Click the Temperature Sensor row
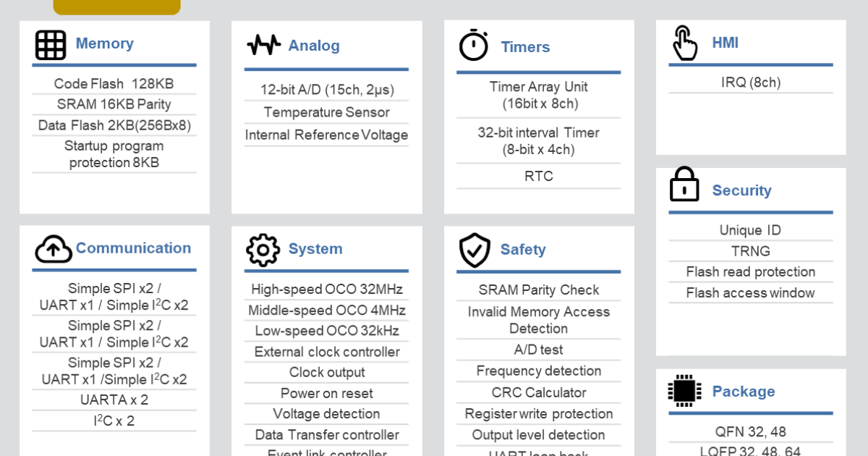Screen dimensions: 868x456 pyautogui.click(x=326, y=112)
